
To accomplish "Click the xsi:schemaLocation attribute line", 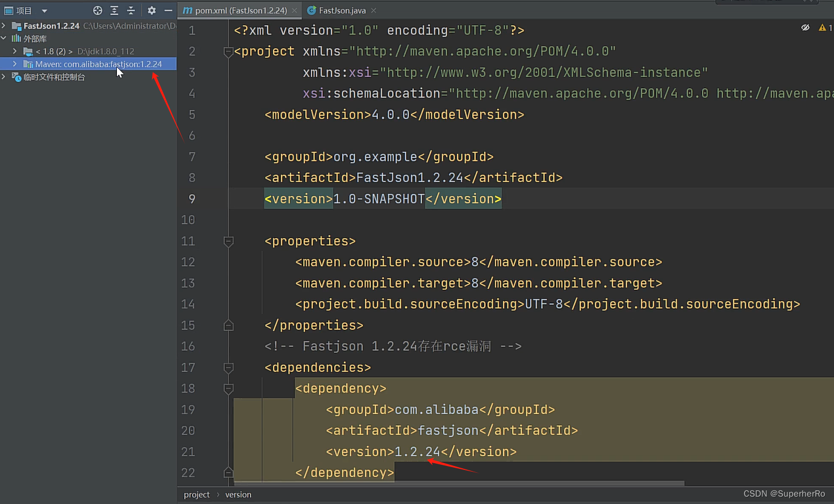I will [x=568, y=94].
